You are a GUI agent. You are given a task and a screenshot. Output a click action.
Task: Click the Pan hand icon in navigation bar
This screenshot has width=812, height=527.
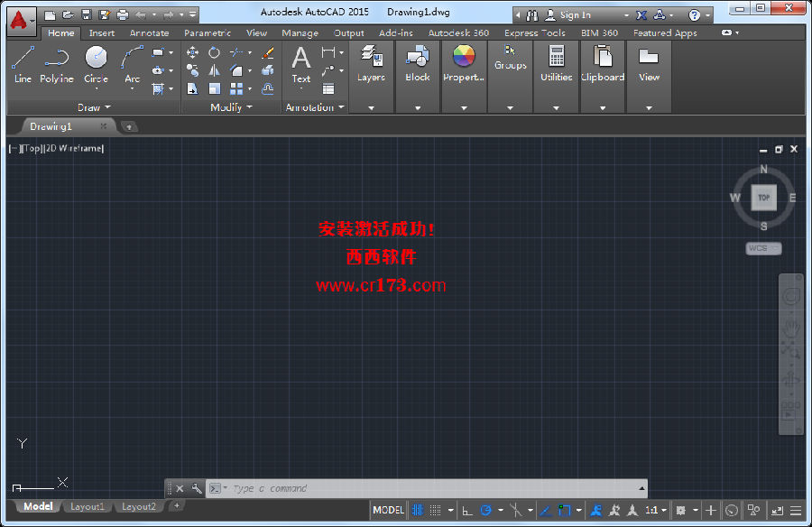[790, 327]
